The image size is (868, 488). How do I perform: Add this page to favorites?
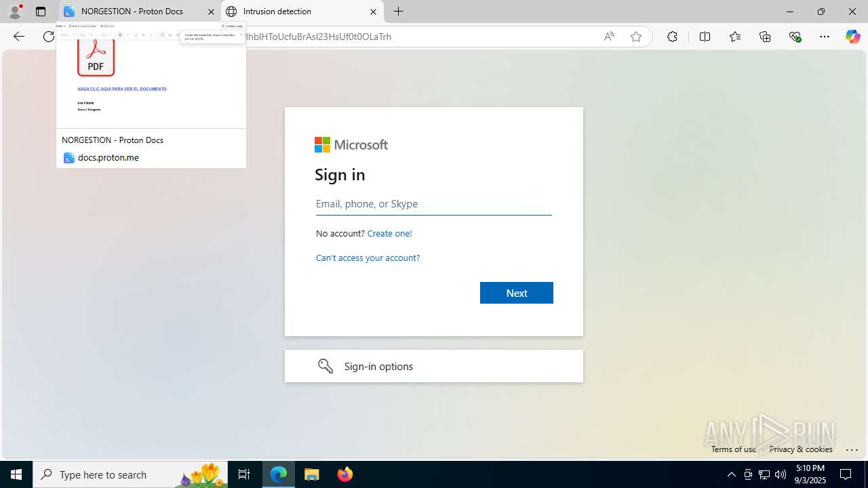(636, 37)
